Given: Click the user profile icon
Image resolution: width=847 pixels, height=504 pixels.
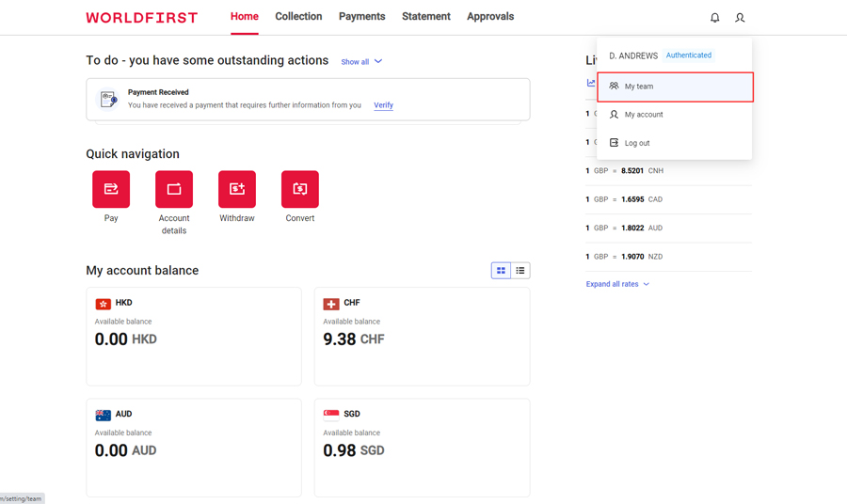Looking at the screenshot, I should pyautogui.click(x=740, y=18).
